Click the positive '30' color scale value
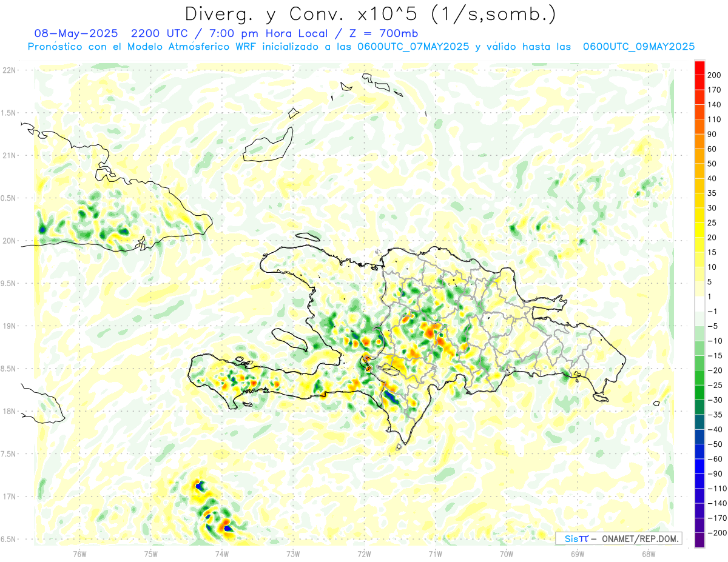Screen dimensions: 728x562 712,208
